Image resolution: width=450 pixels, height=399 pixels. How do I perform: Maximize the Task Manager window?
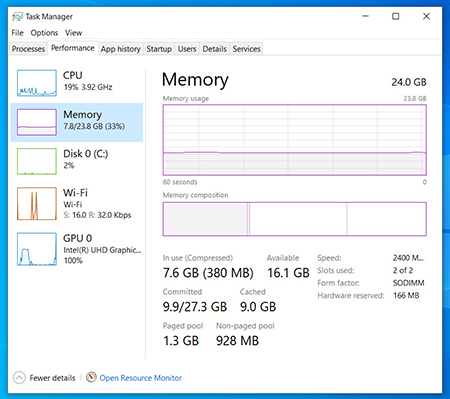396,16
